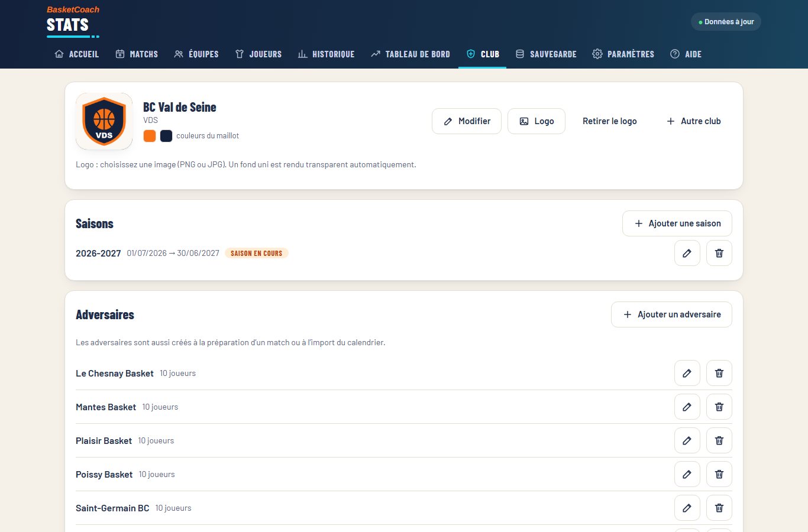The image size is (808, 532).
Task: Delete Poissy Basket opponent
Action: tap(719, 474)
